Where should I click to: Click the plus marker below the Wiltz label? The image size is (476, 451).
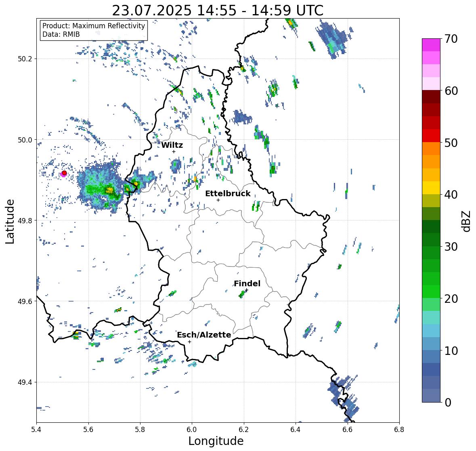[174, 152]
